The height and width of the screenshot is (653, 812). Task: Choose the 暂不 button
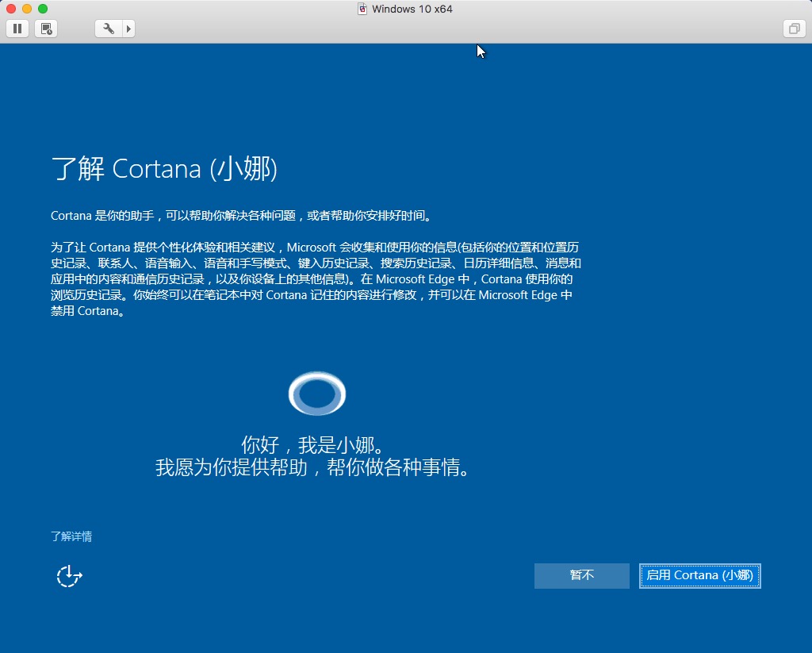(581, 575)
